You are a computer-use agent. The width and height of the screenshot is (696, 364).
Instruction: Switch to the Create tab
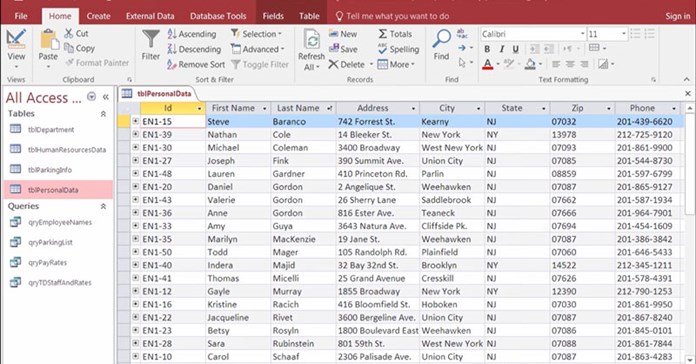[98, 16]
